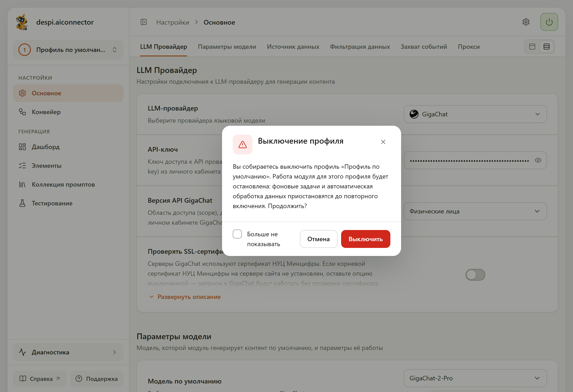Open Тестирование in the sidebar
Screen dimensions: 573x392
[x=68, y=203]
